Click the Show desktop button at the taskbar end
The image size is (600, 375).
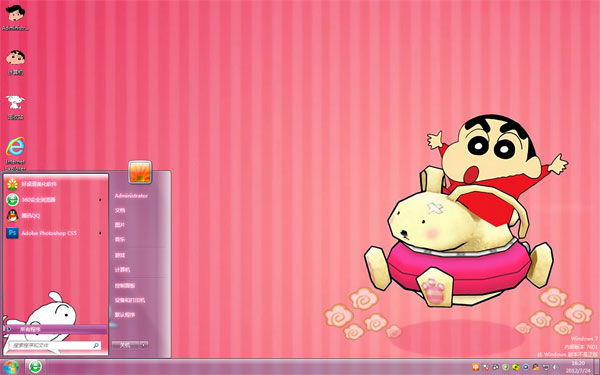pos(596,367)
